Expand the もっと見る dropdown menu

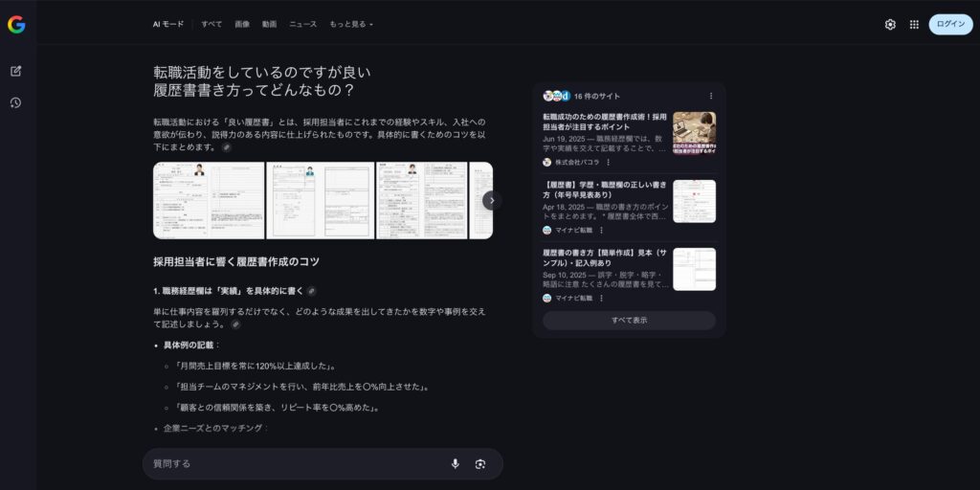coord(351,24)
